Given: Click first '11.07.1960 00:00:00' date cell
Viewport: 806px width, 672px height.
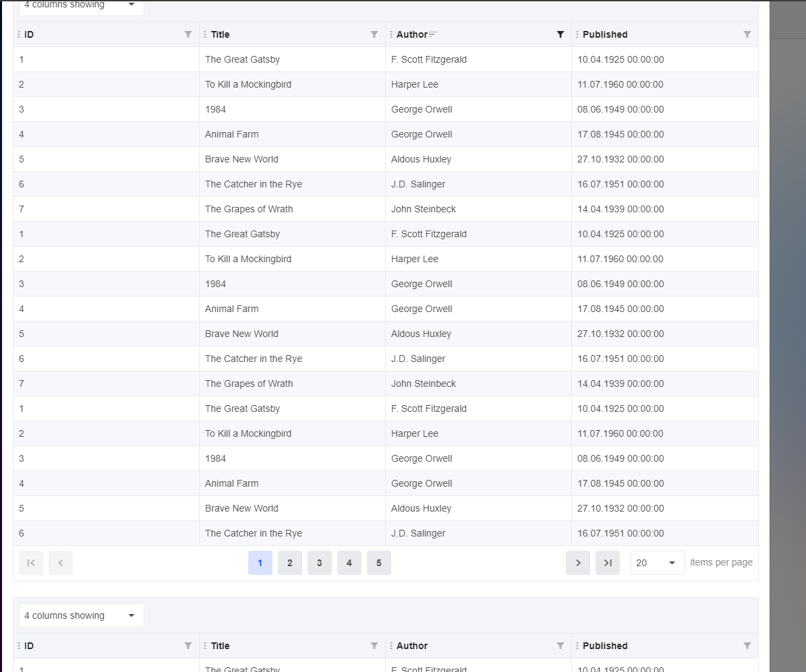Looking at the screenshot, I should click(664, 84).
